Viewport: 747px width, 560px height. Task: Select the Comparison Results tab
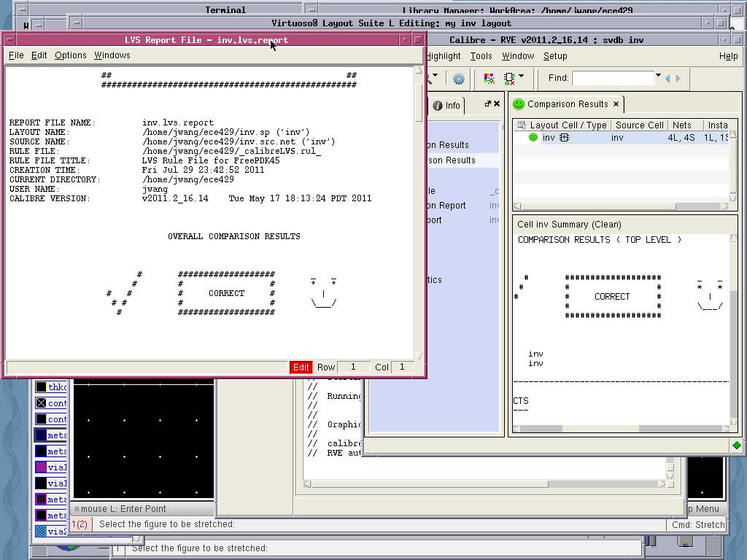coord(568,104)
